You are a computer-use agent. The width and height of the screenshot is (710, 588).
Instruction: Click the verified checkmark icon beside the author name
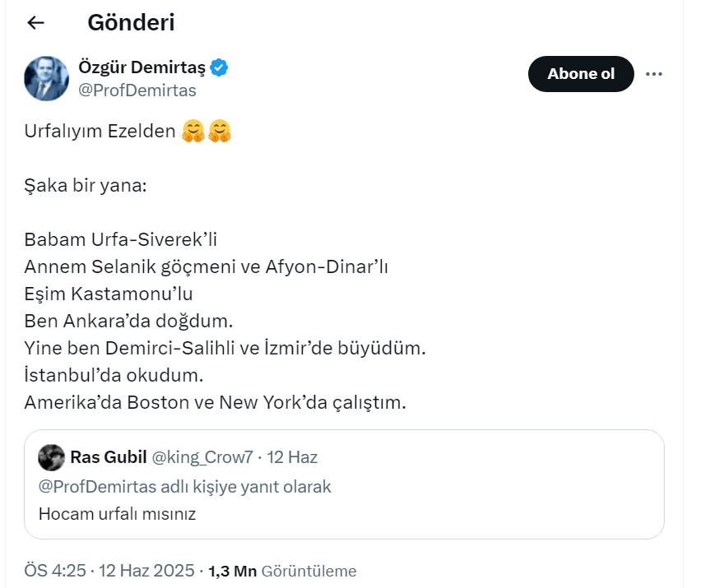point(218,68)
